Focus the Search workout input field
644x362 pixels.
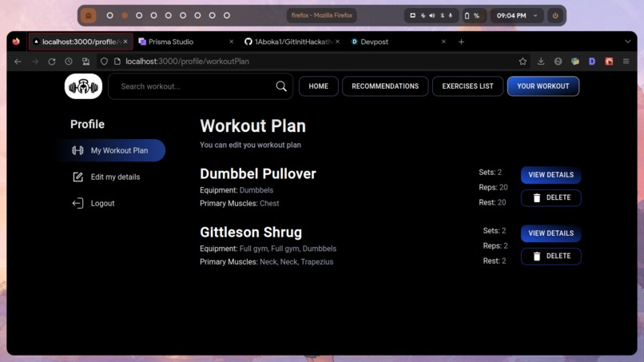201,86
